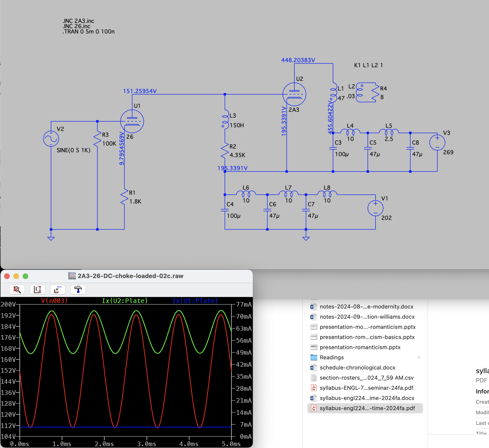Close the waveform viewer window
489x448 pixels.
(7, 276)
